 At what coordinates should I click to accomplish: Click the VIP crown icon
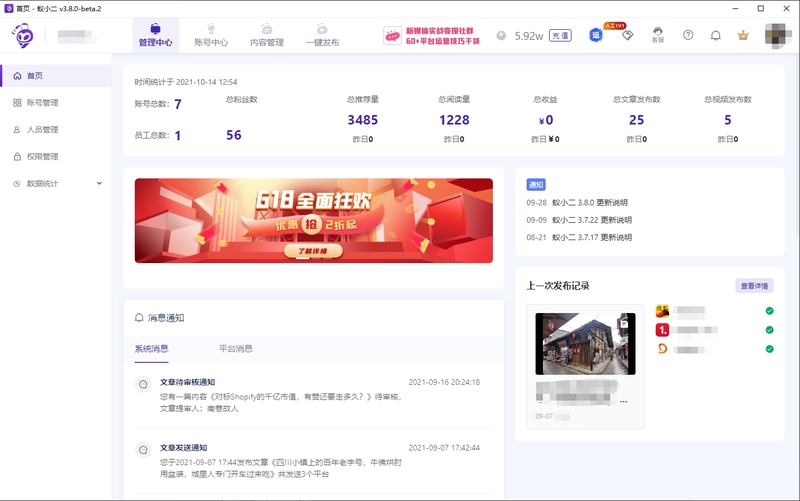pos(743,35)
